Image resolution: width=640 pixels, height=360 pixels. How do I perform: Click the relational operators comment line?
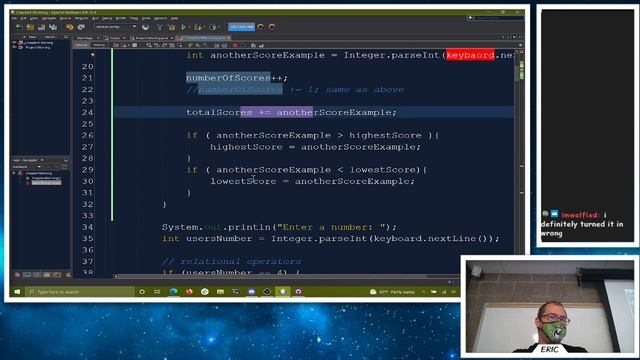pyautogui.click(x=231, y=261)
